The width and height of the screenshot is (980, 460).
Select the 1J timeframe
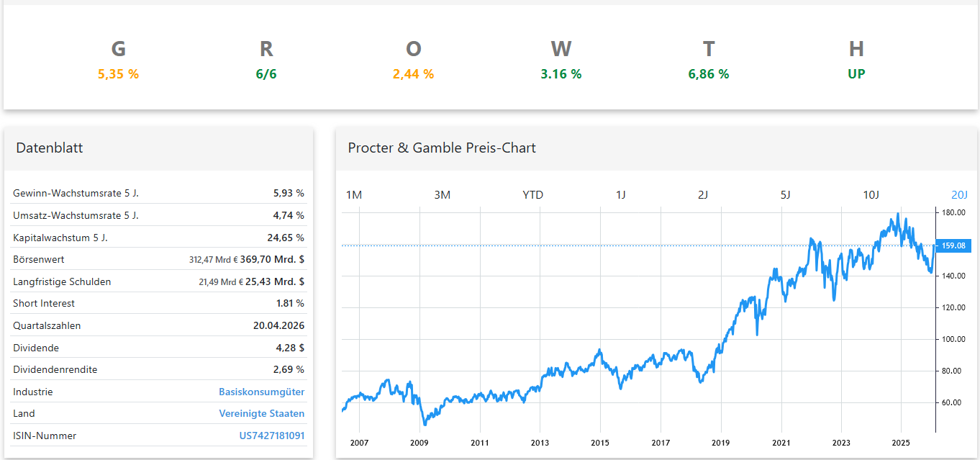pyautogui.click(x=621, y=194)
